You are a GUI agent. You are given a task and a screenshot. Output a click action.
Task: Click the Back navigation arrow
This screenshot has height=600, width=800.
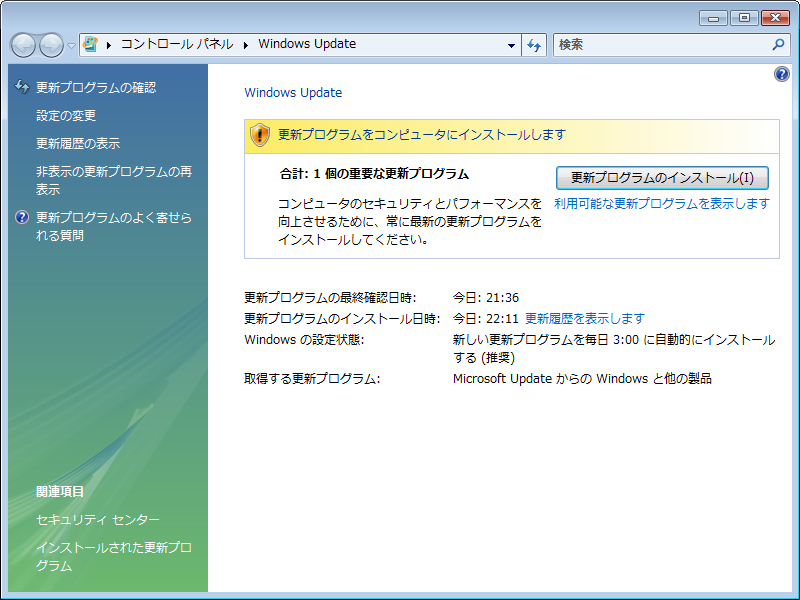pyautogui.click(x=23, y=45)
